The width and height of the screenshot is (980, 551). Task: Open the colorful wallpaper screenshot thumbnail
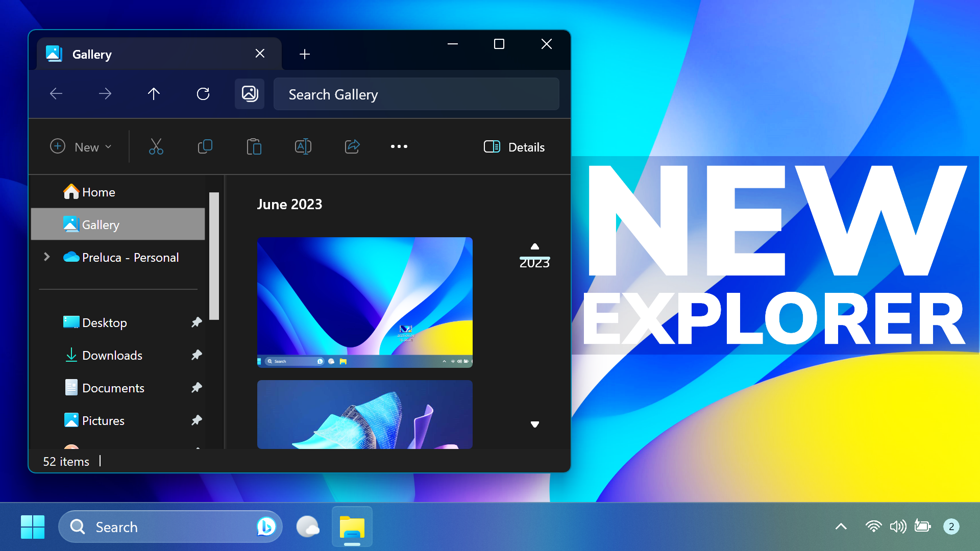coord(365,302)
